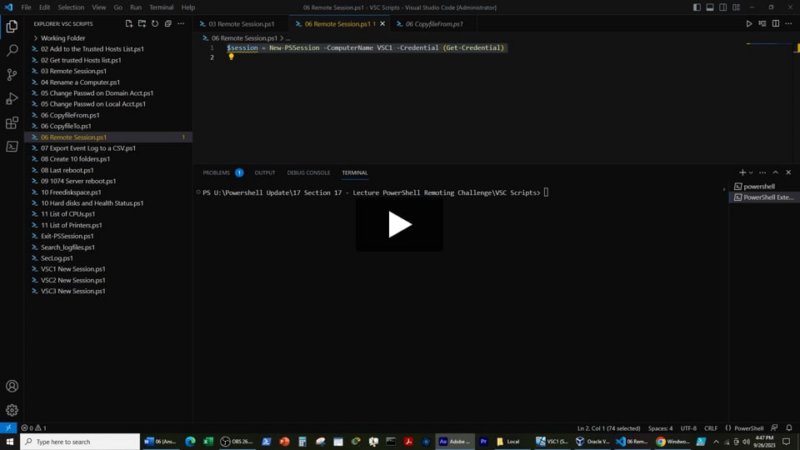Switch to the 03 Remote Session.ps1 tab
The height and width of the screenshot is (450, 800).
[x=239, y=23]
